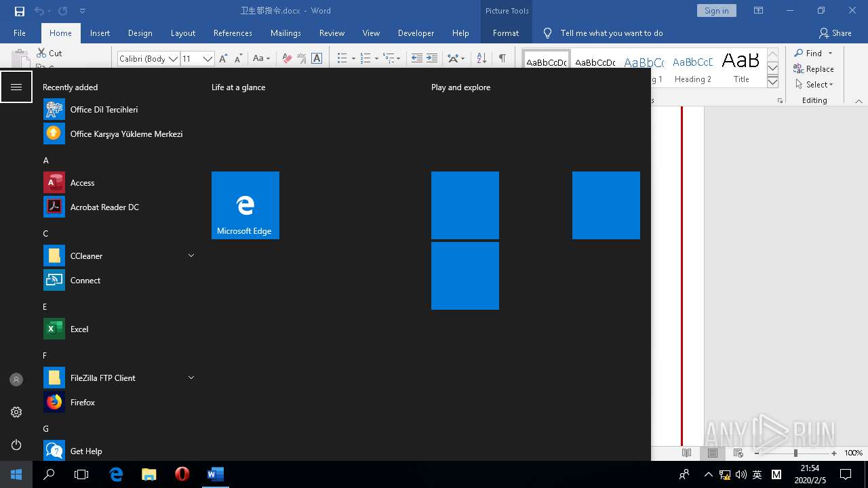Click the zoom in plus button
Screen dimensions: 868x488
click(x=834, y=453)
